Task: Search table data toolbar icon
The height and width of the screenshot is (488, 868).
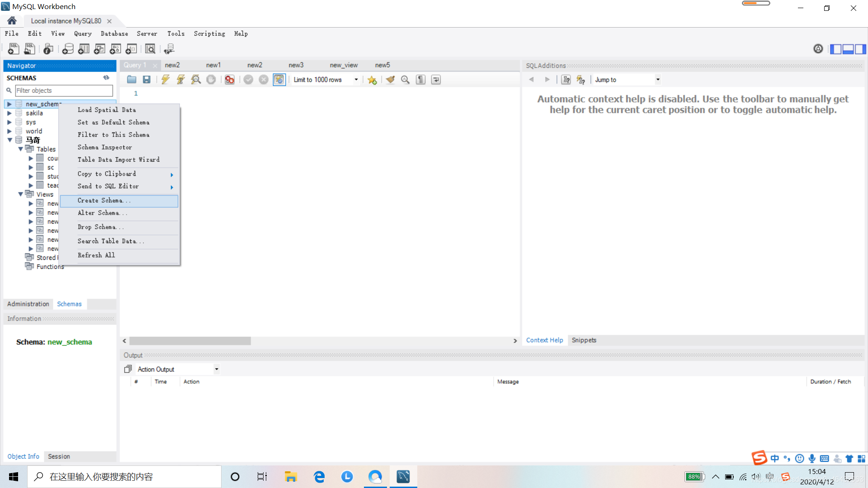Action: (x=150, y=49)
